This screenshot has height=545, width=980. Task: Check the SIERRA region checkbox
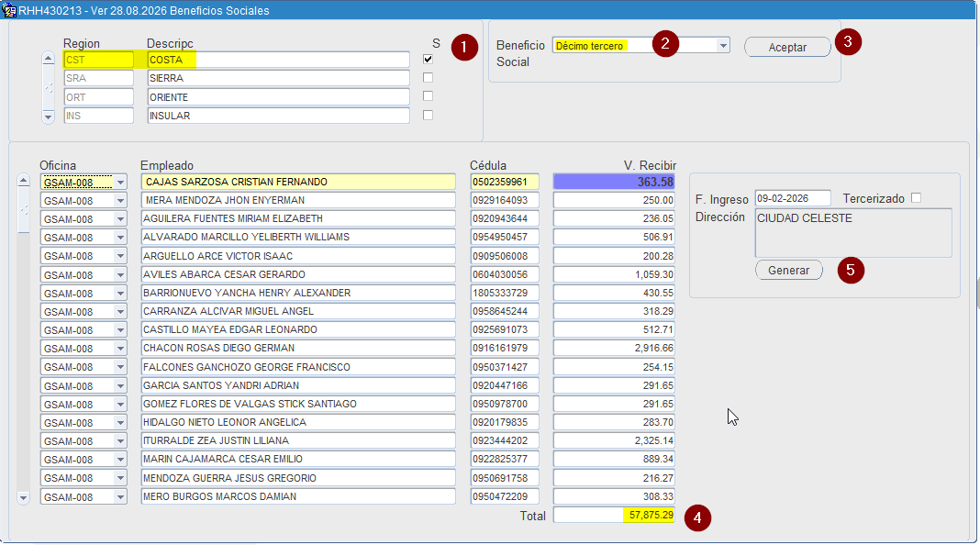(x=429, y=78)
